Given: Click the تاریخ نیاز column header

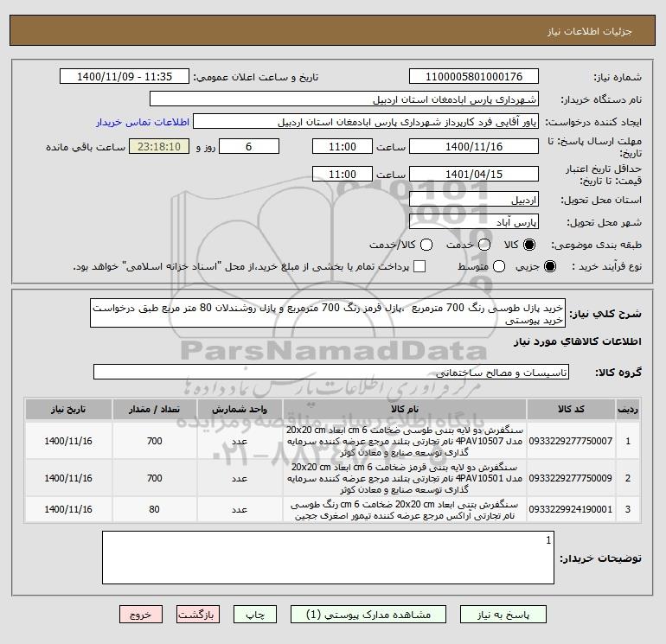Looking at the screenshot, I should (68, 409).
